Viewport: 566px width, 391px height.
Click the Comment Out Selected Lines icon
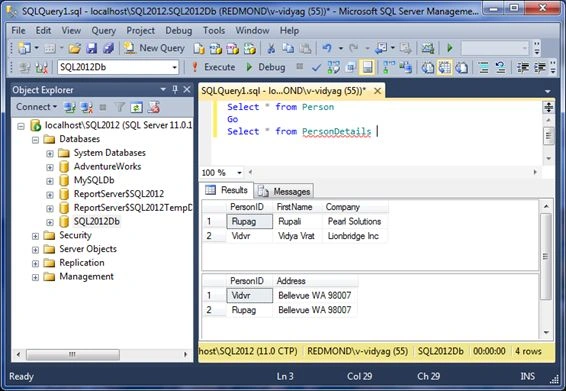[x=483, y=67]
